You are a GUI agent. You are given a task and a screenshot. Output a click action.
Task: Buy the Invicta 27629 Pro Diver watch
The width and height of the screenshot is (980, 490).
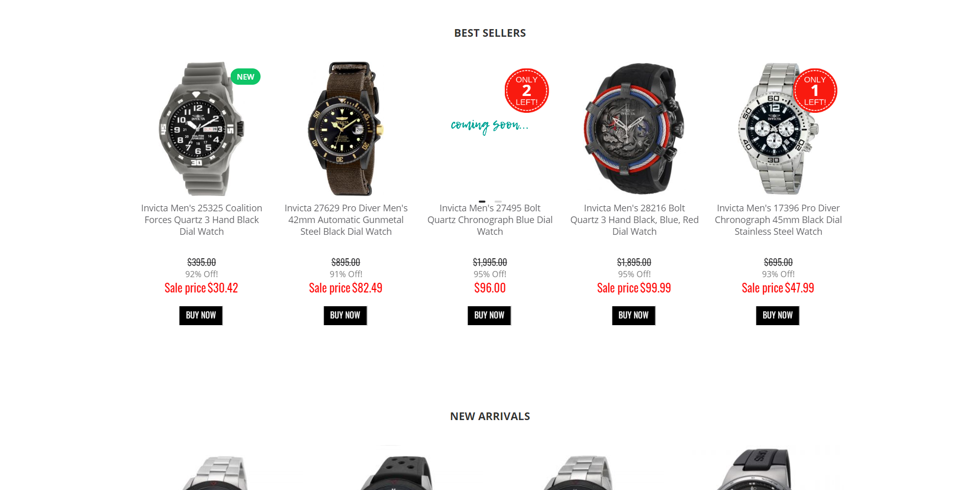point(345,315)
